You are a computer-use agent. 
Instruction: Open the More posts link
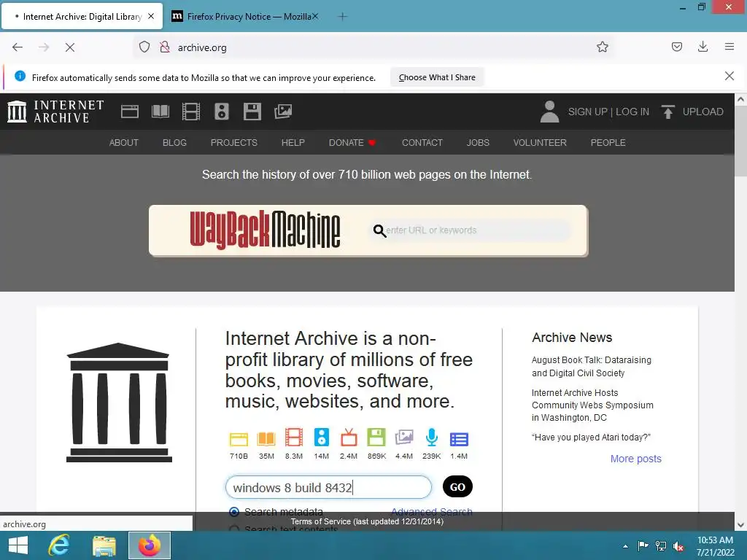[x=635, y=459]
